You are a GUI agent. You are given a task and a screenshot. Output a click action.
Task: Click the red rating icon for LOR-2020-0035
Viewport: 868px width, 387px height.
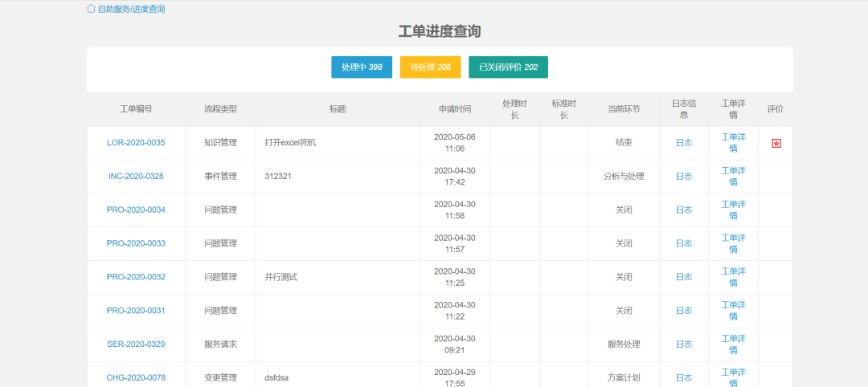(776, 143)
